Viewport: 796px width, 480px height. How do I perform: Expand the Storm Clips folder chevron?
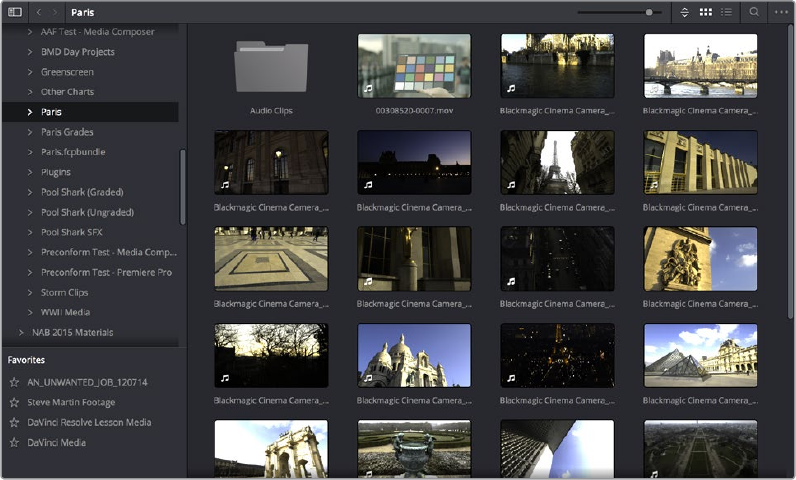(29, 292)
